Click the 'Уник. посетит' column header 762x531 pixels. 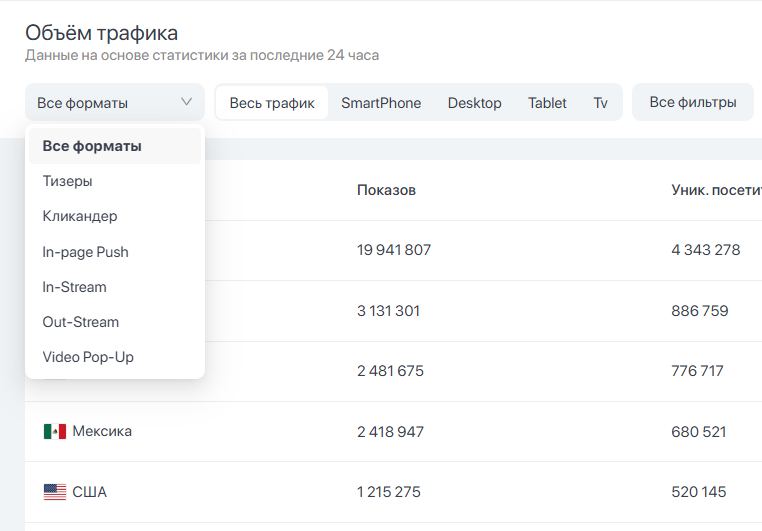pos(715,190)
